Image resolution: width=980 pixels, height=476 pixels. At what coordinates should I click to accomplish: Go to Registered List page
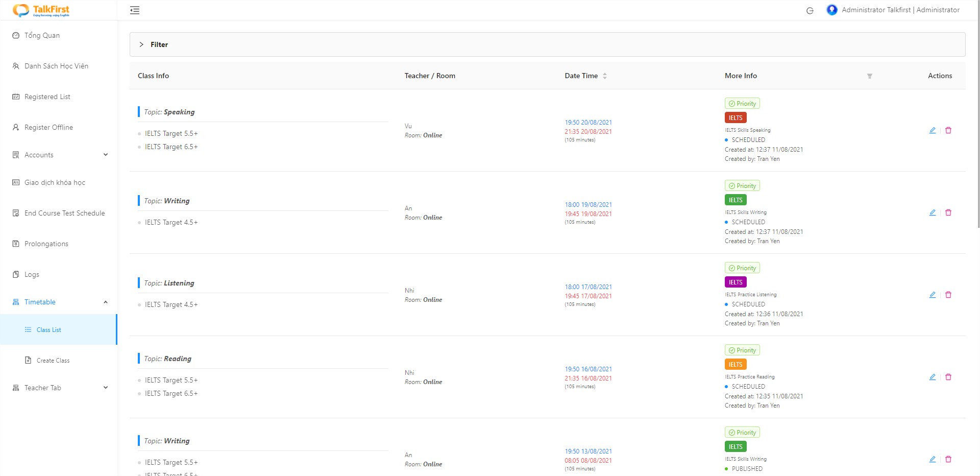47,97
